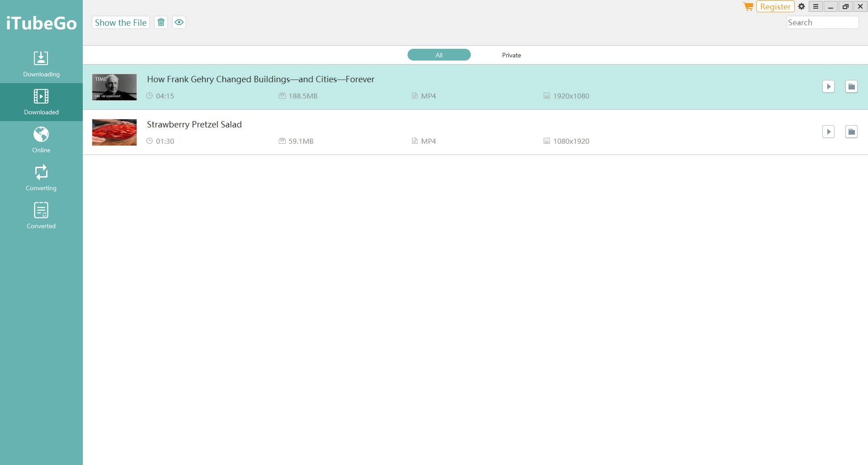Select the title 'How Frank Gehry Changed Buildings—and Cities—Forever'

tap(261, 80)
